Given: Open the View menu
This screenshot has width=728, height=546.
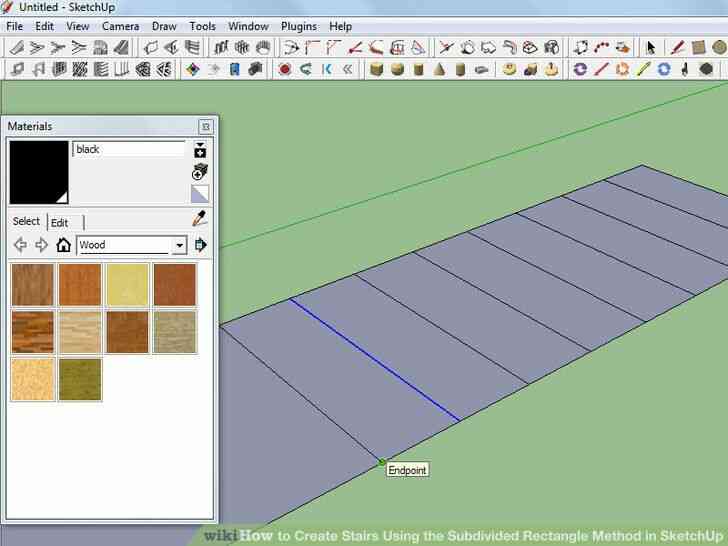Looking at the screenshot, I should (x=78, y=26).
